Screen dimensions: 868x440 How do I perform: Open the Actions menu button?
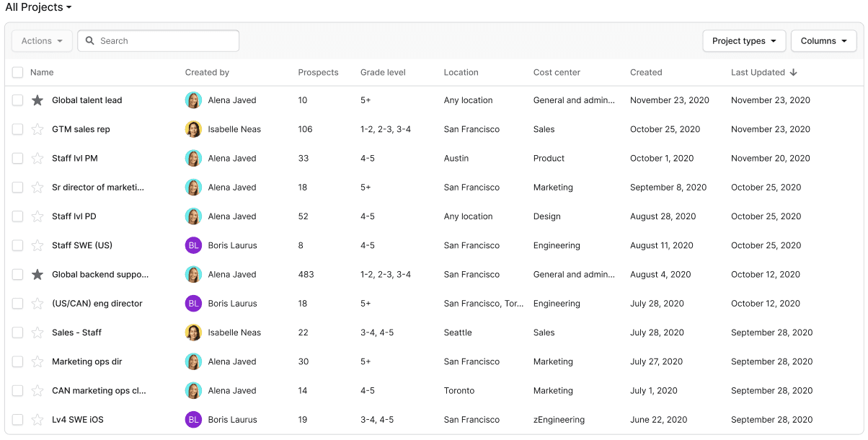(42, 41)
